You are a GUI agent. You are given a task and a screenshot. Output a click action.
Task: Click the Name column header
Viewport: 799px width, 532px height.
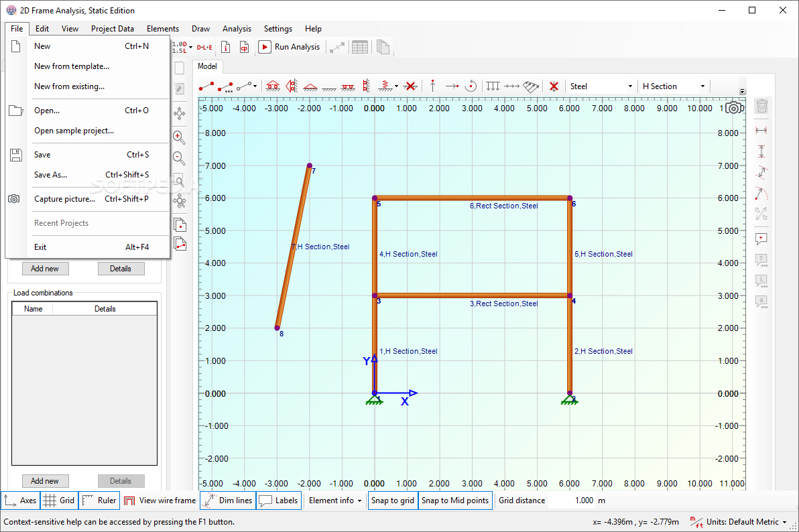[33, 309]
